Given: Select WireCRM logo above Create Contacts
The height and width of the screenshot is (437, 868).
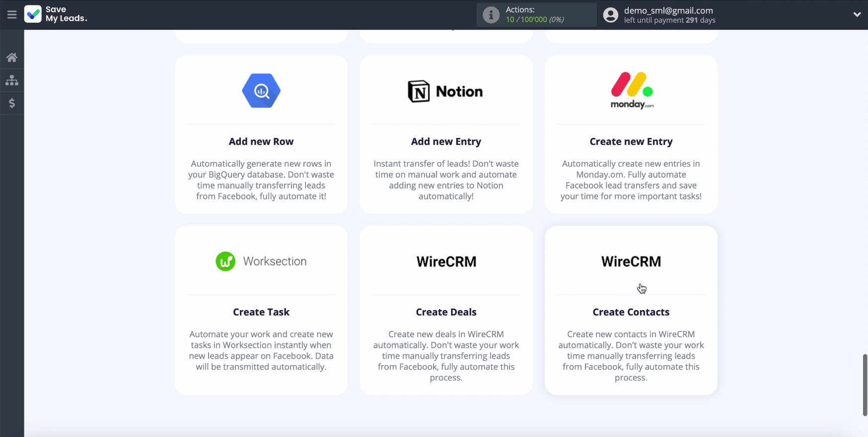Looking at the screenshot, I should coord(631,261).
